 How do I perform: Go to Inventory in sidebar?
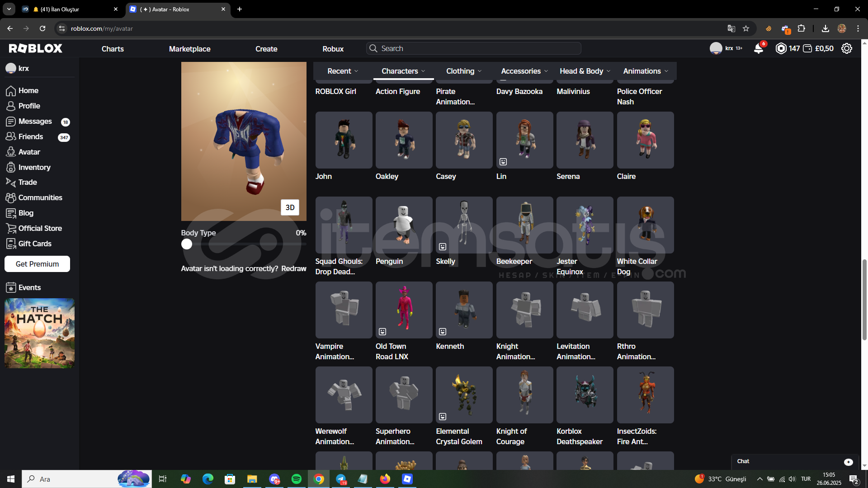28,168
